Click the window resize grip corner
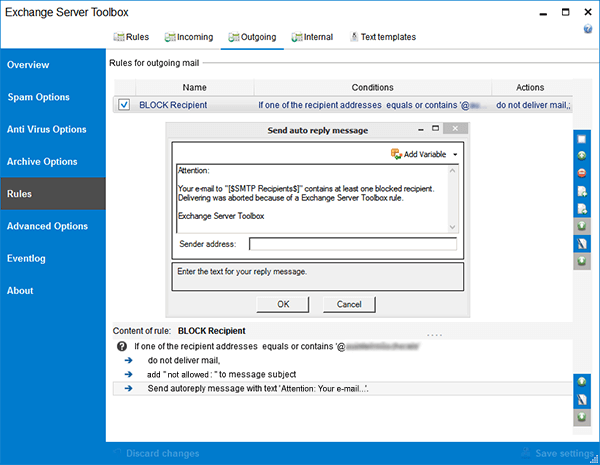The width and height of the screenshot is (600, 465). [596, 461]
